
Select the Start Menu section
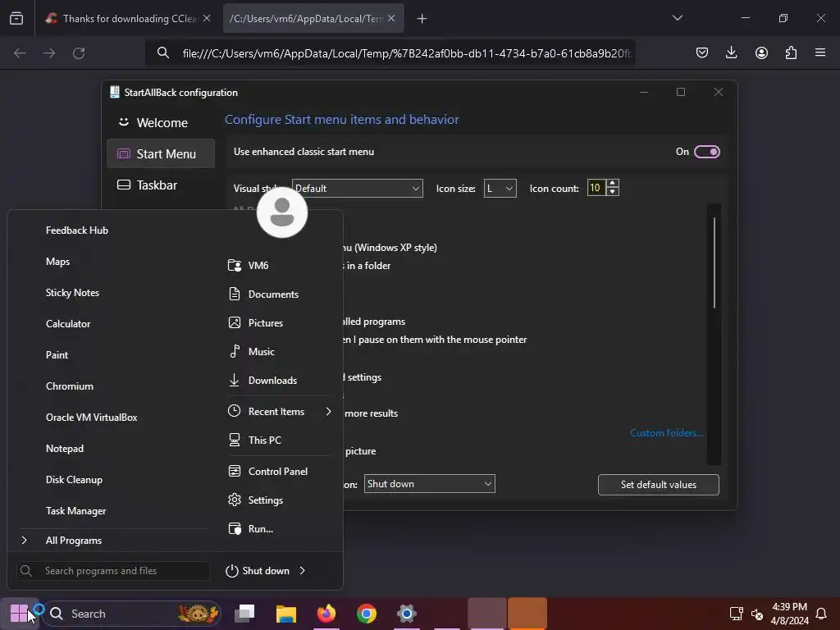pyautogui.click(x=161, y=153)
